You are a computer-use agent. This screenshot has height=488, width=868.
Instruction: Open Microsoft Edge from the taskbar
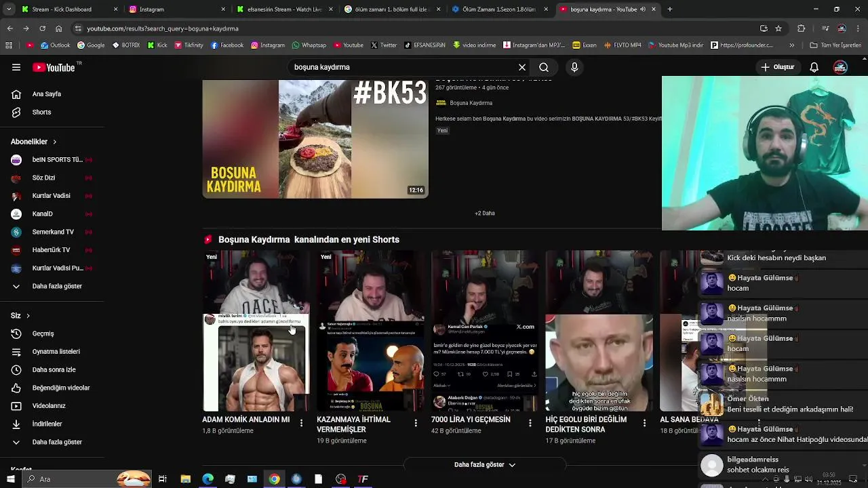pos(208,479)
